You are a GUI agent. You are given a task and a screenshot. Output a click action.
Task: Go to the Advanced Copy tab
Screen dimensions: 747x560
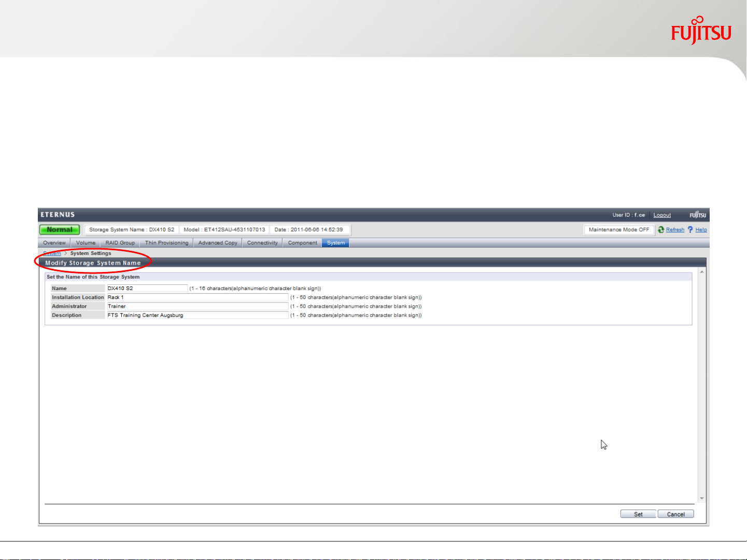(x=218, y=243)
